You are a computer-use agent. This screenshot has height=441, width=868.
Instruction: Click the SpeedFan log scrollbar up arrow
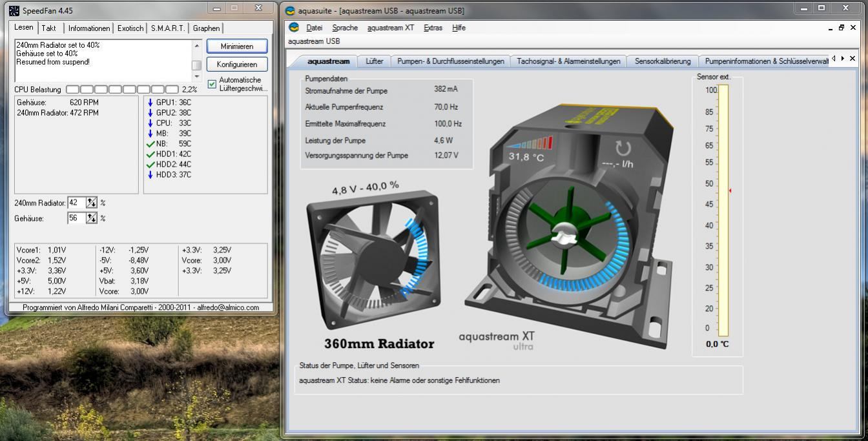click(197, 46)
